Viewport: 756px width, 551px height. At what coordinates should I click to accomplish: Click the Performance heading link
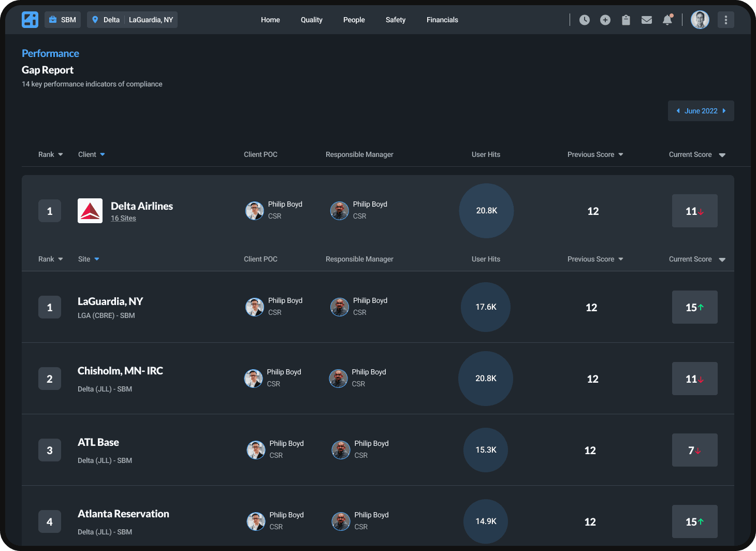point(50,53)
